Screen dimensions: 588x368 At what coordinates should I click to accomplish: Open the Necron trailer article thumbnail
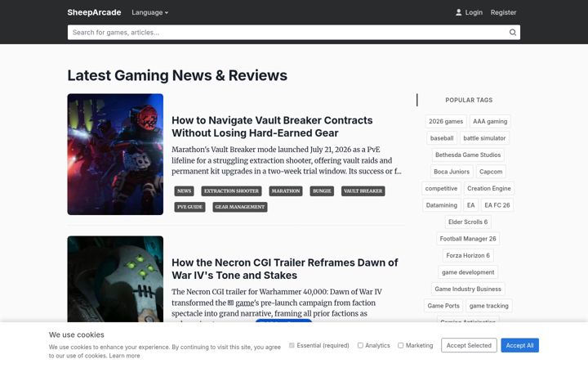pyautogui.click(x=115, y=279)
